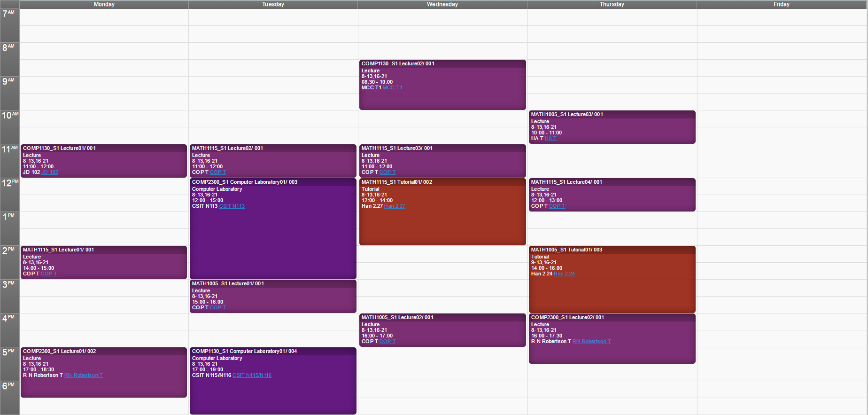
Task: Click the 16:00 - 17:30 time text
Action: (x=547, y=336)
